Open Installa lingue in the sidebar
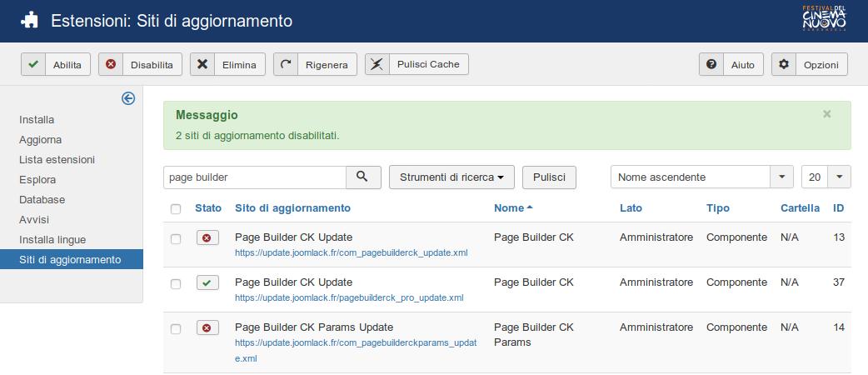 point(52,240)
